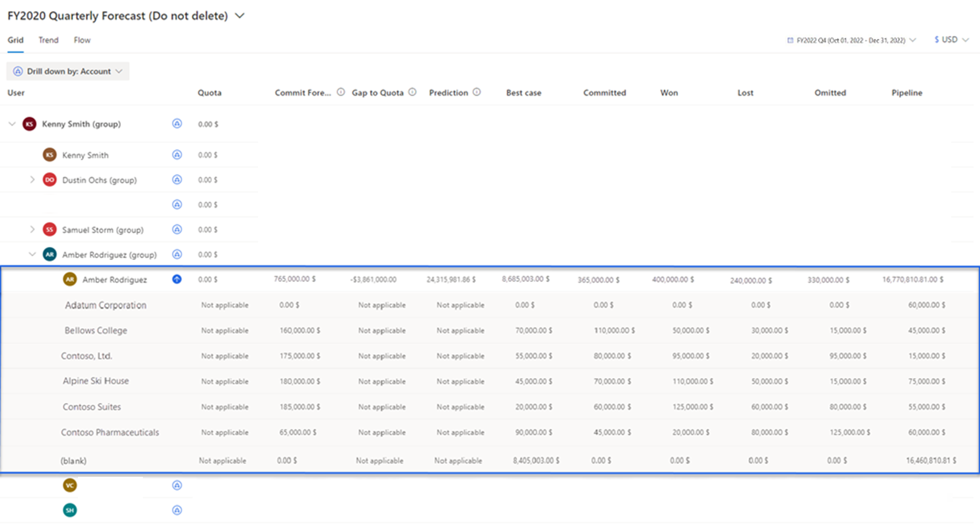Click the Best case column header
This screenshot has height=524, width=980.
pos(524,93)
